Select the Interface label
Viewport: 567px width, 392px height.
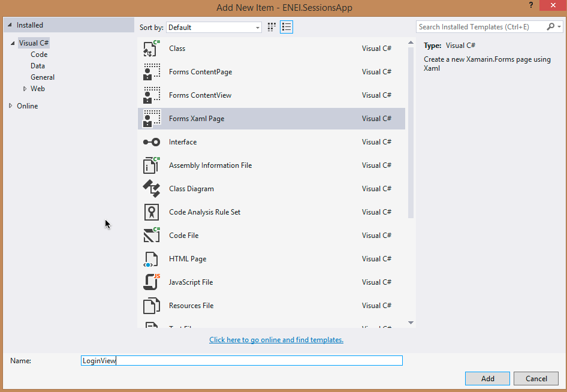[183, 142]
